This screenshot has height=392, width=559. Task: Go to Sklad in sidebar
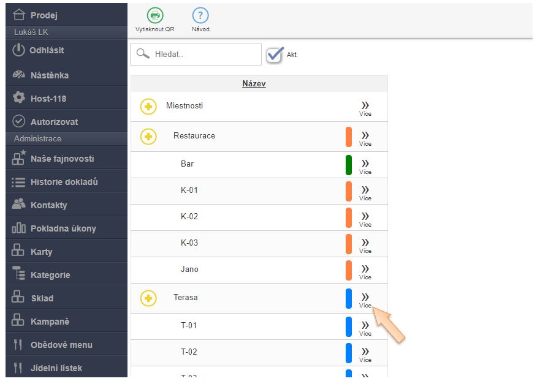point(42,298)
